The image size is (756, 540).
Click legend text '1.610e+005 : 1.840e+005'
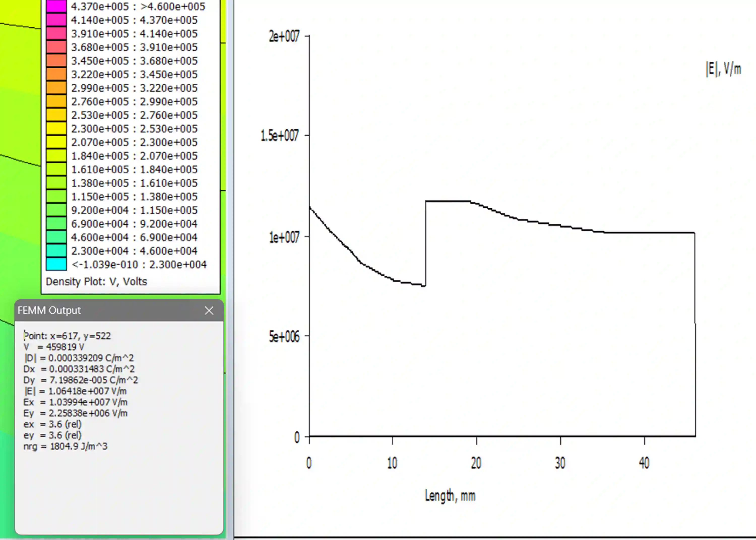(x=134, y=169)
